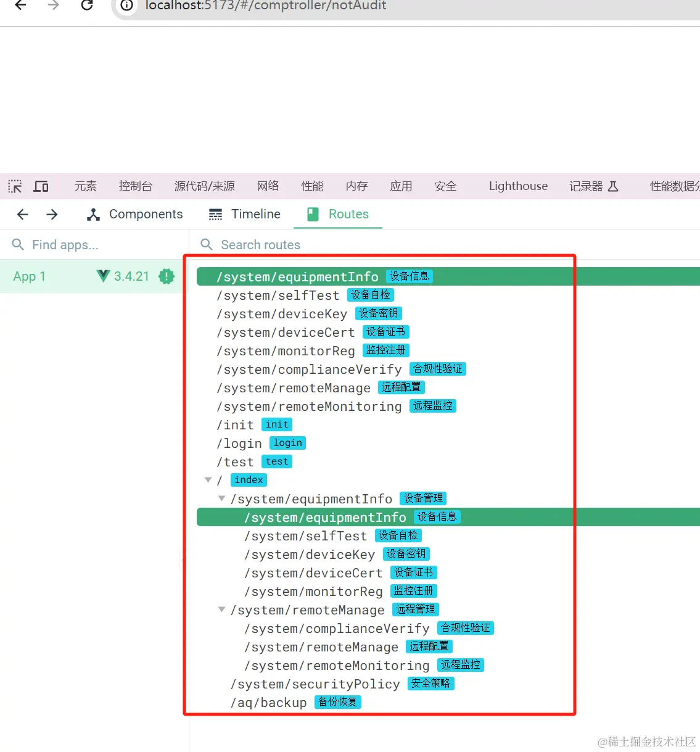This screenshot has height=752, width=700.
Task: Select the /init route
Action: click(x=448, y=424)
